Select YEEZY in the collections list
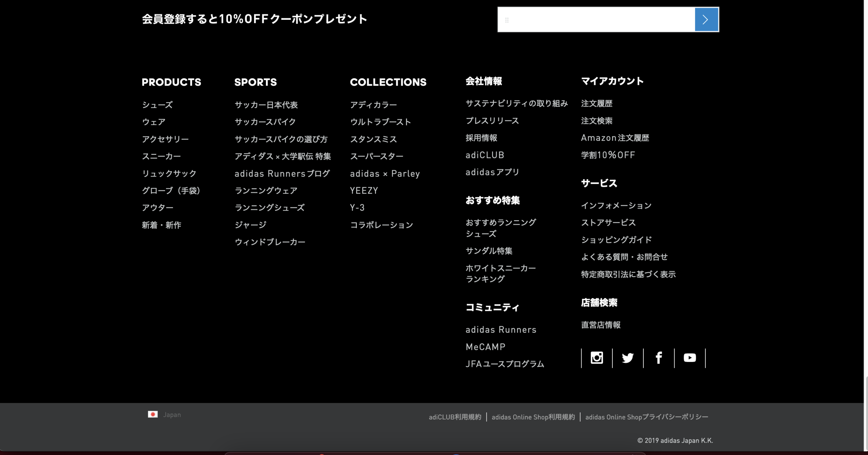 click(364, 190)
